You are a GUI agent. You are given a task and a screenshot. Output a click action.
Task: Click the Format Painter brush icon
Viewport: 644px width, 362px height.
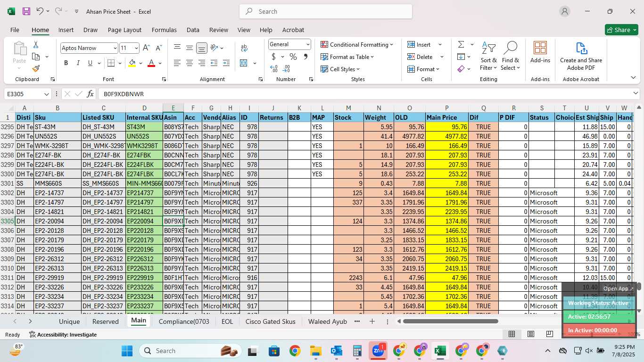[x=36, y=68]
